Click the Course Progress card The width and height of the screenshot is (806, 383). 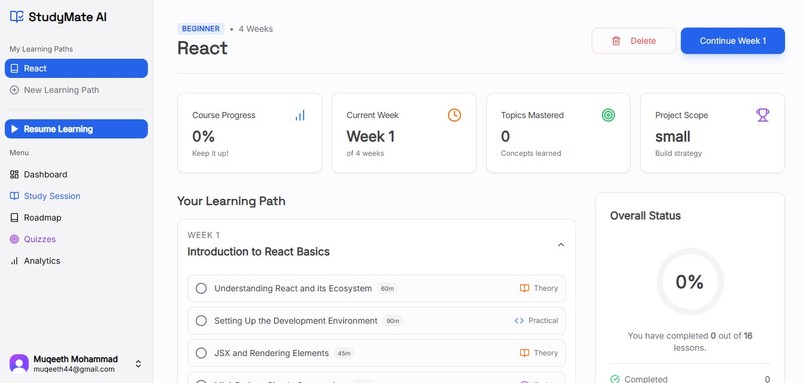[x=250, y=133]
